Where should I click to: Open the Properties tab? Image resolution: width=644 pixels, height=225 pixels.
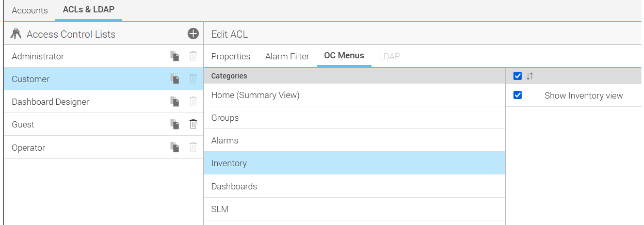[x=231, y=56]
